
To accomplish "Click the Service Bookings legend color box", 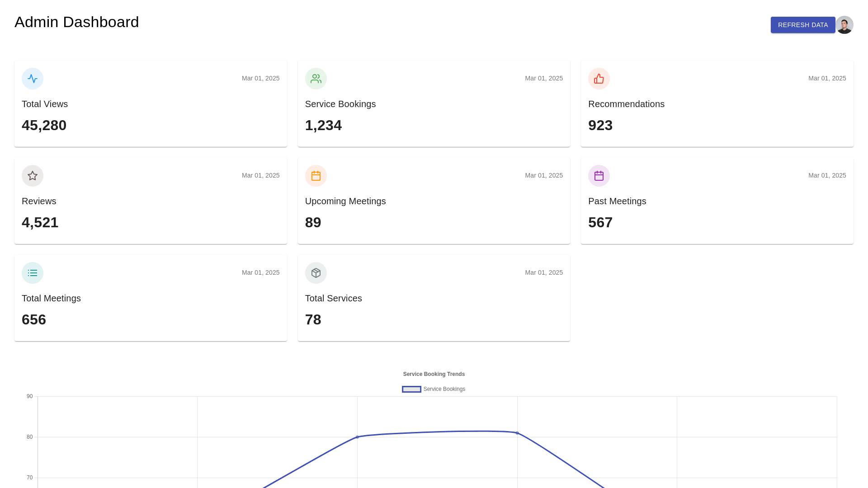I will [x=411, y=389].
